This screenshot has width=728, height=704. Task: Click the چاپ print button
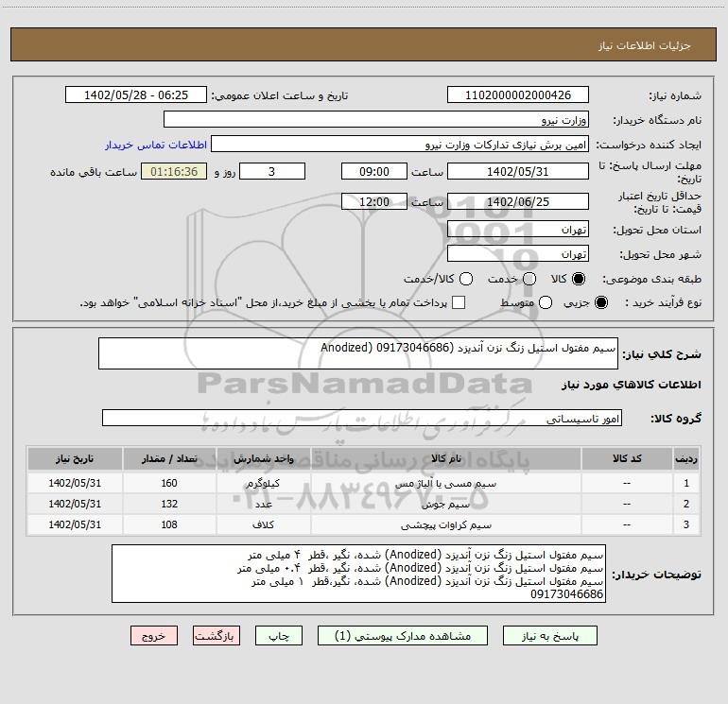click(279, 636)
